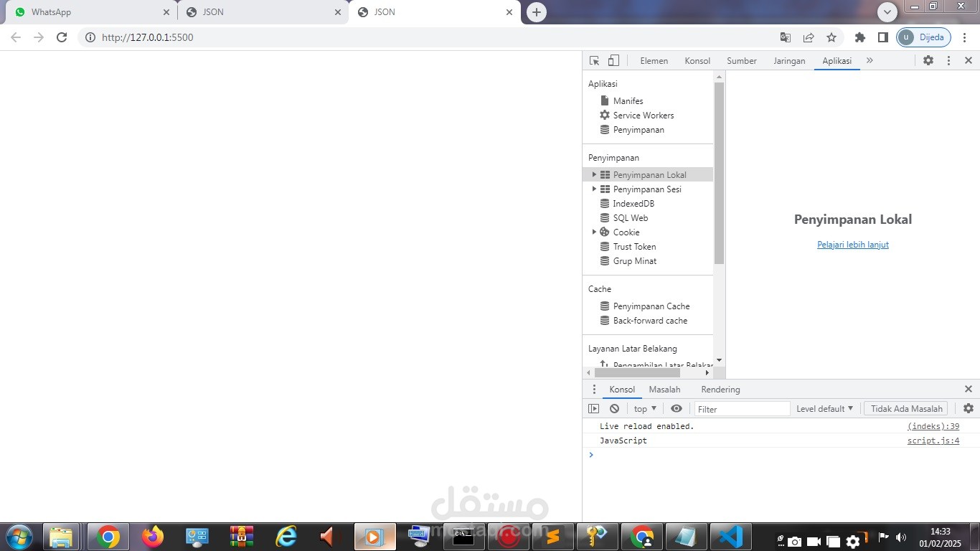Click the share page icon
Viewport: 980px width, 551px height.
(x=809, y=37)
